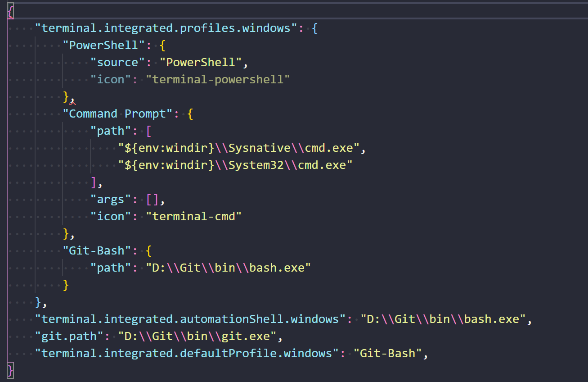Viewport: 588px width, 382px height.
Task: Select the "Git-Bash" value of defaultProfile.windows
Action: pyautogui.click(x=387, y=353)
